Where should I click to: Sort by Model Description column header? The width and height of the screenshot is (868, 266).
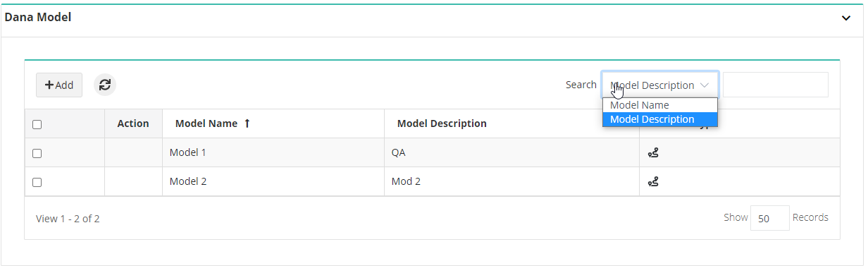coord(442,123)
